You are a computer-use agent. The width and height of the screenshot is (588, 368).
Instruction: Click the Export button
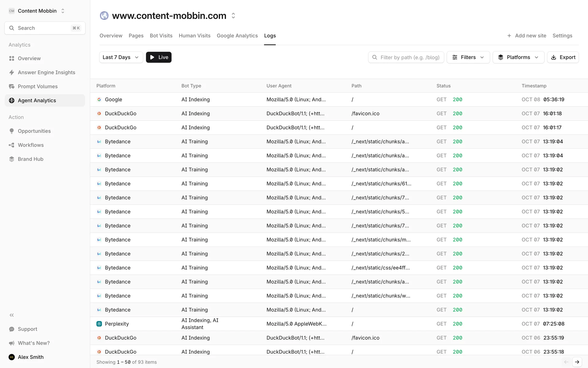coord(563,57)
